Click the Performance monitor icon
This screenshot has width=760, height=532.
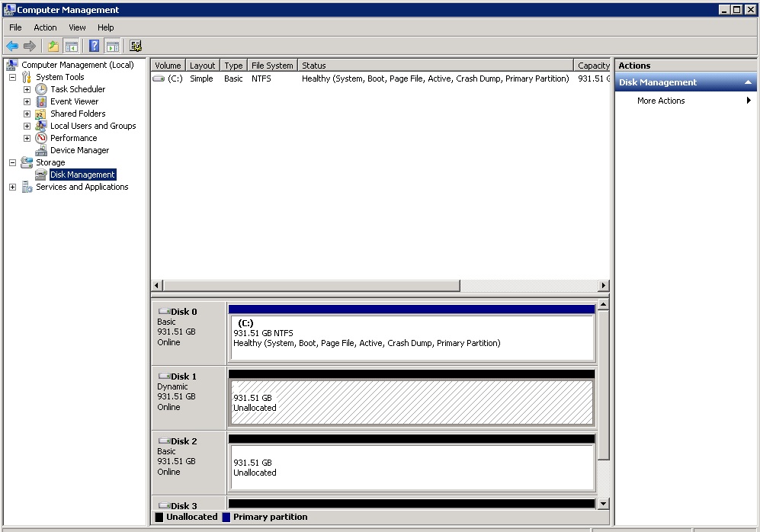click(x=41, y=138)
